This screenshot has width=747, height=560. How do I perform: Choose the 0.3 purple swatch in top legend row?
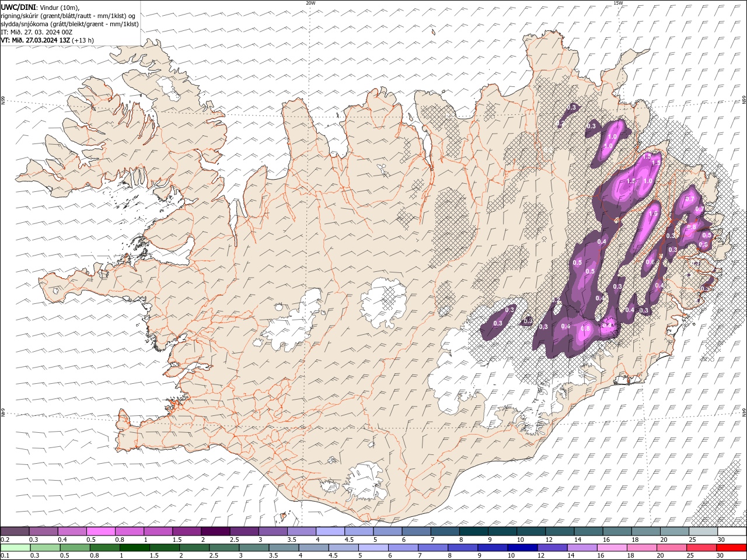point(43,531)
